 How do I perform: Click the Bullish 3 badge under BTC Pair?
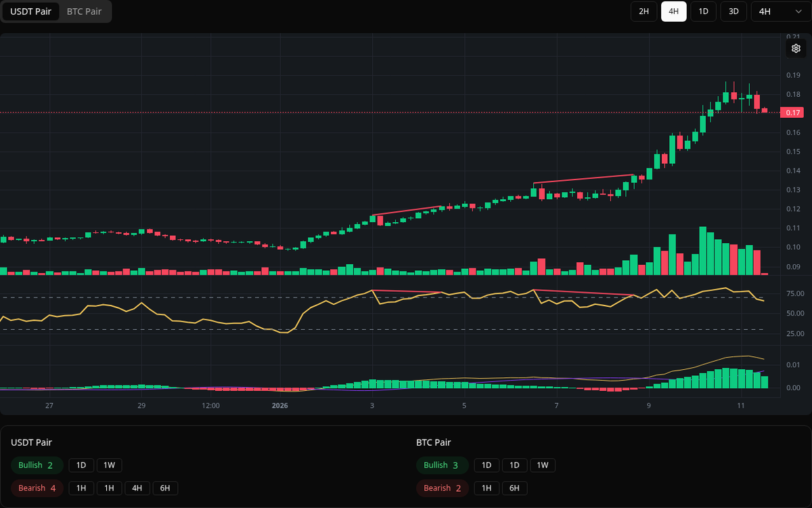pos(442,465)
